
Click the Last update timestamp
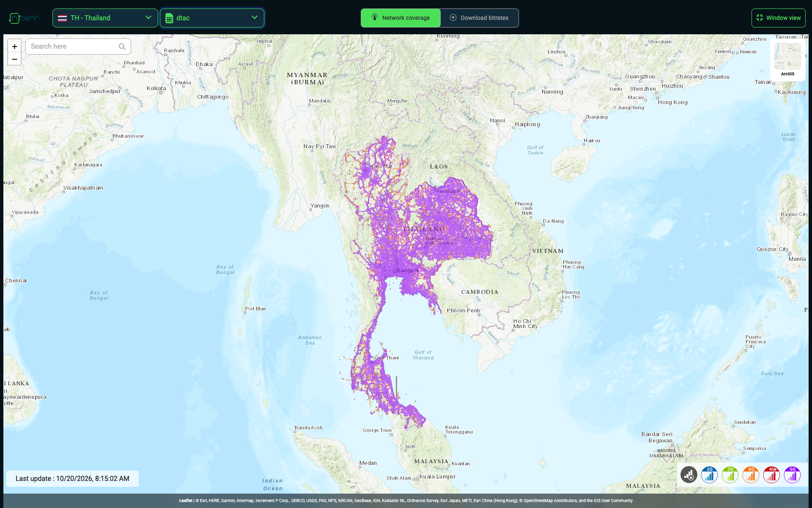point(72,478)
